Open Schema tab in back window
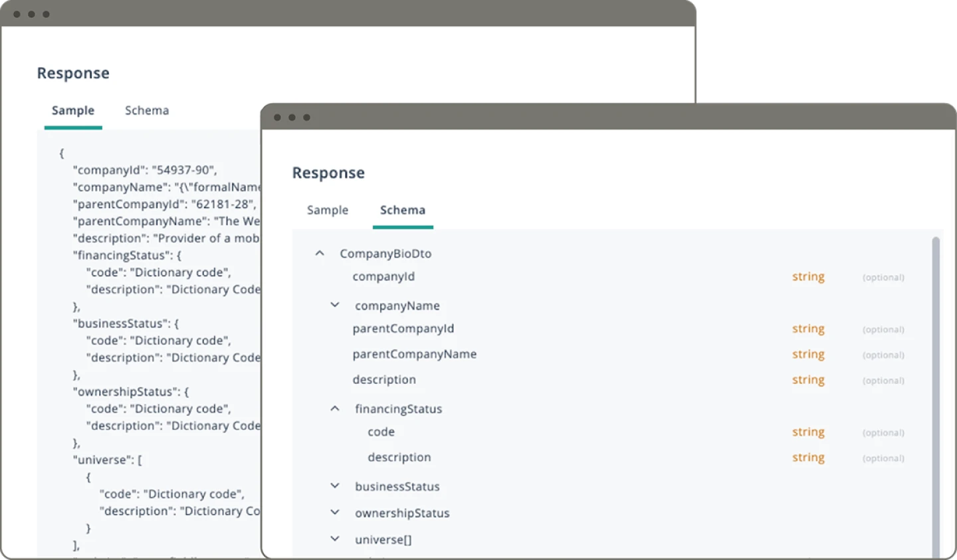957x560 pixels. [147, 110]
